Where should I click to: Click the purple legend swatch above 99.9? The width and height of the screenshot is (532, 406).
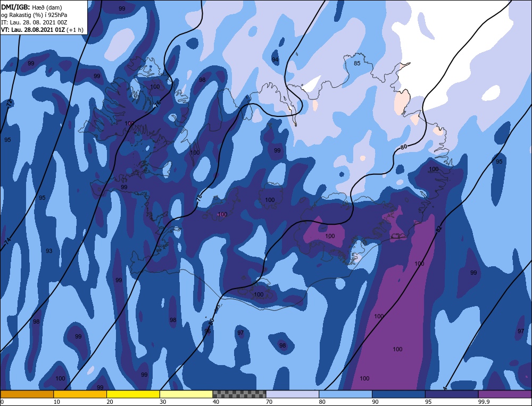coord(505,394)
